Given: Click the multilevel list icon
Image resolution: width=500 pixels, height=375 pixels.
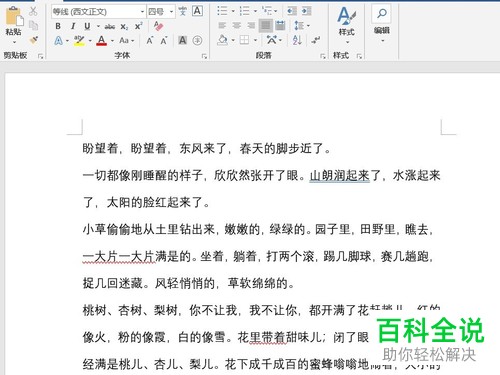Looking at the screenshot, I should pos(267,11).
